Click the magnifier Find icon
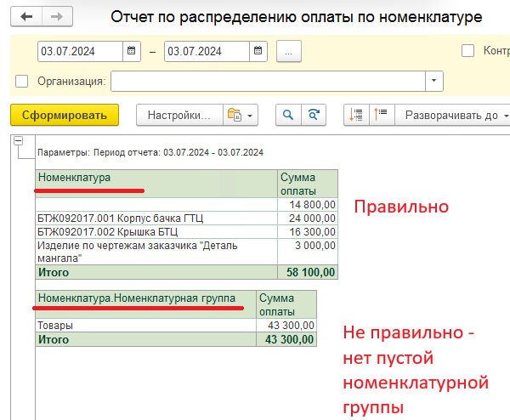 [x=289, y=115]
